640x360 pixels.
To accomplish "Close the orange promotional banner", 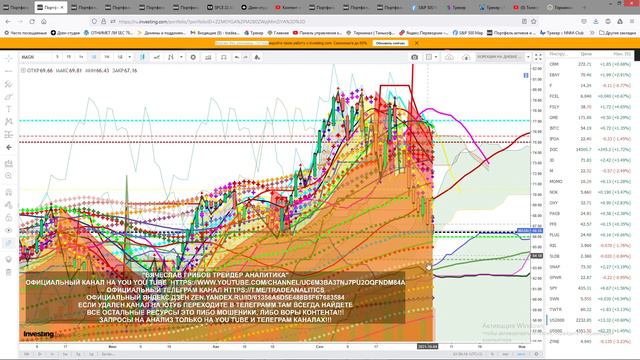I will click(x=416, y=43).
